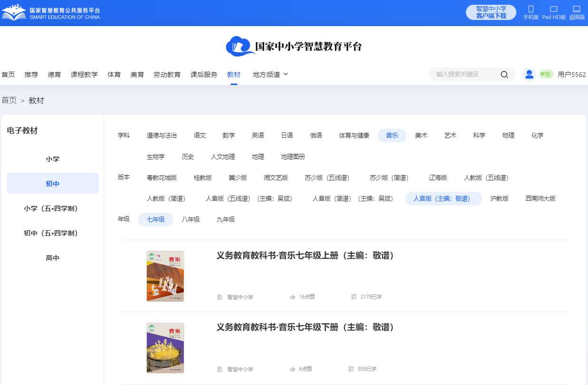
Task: Select 初中（五•四学制） in sidebar
Action: 53,233
